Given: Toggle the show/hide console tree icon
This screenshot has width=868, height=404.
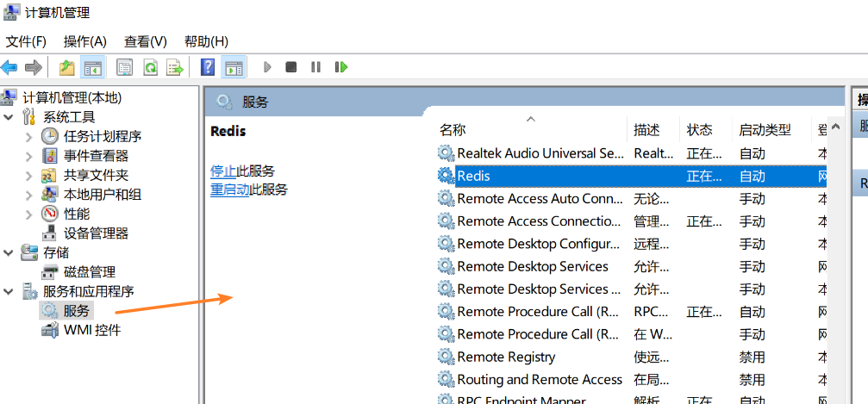Looking at the screenshot, I should point(92,67).
